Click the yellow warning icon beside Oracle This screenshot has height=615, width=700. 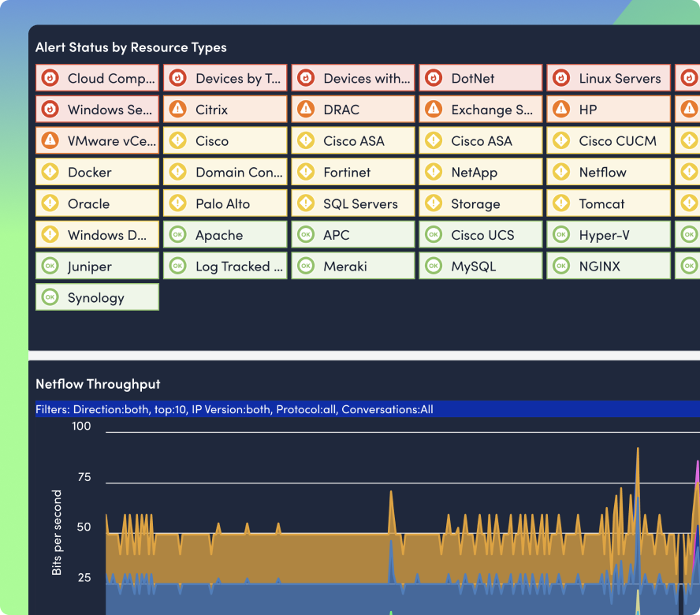click(x=50, y=203)
